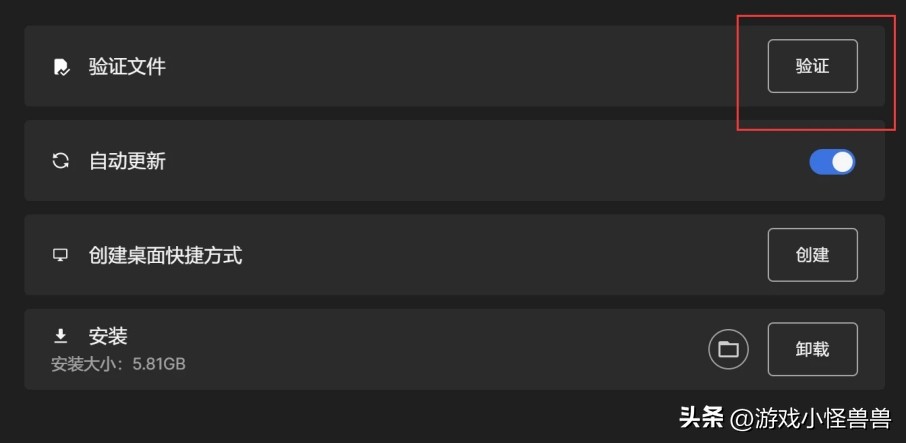This screenshot has width=906, height=443.
Task: Click the 卸载 uninstall button
Action: click(812, 349)
